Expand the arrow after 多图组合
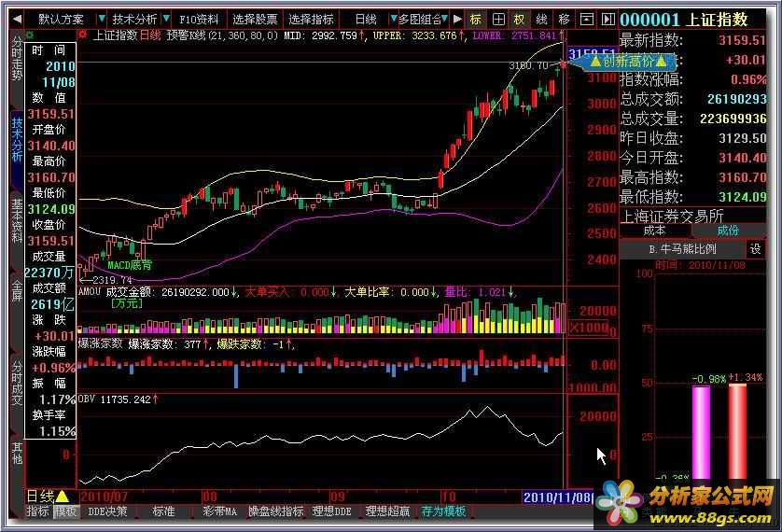Viewport: 782px width, 532px height. coord(444,20)
